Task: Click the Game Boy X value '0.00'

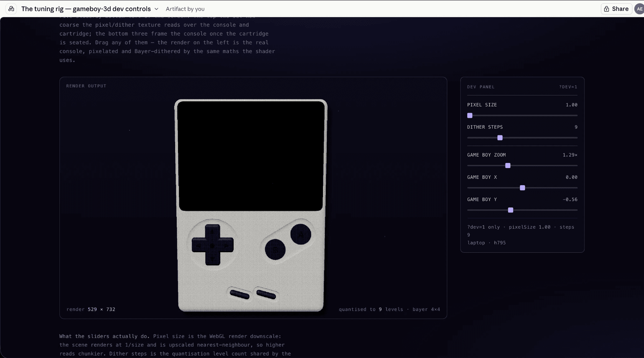Action: click(x=572, y=177)
